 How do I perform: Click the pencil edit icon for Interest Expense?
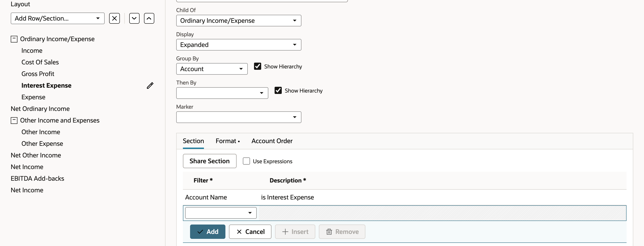click(150, 85)
